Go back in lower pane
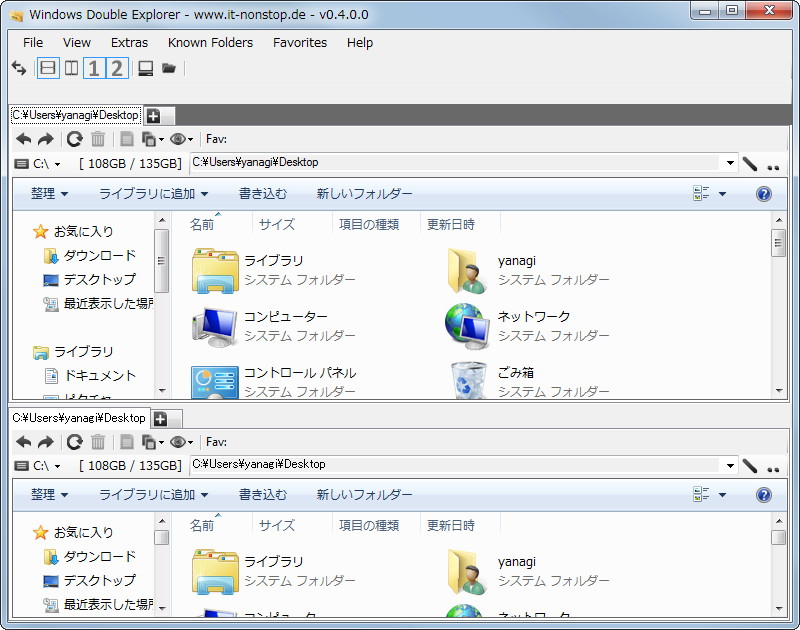The height and width of the screenshot is (630, 800). (23, 442)
